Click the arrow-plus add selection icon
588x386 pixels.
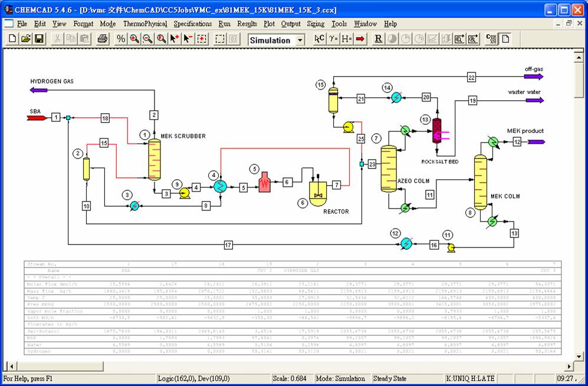coord(175,39)
